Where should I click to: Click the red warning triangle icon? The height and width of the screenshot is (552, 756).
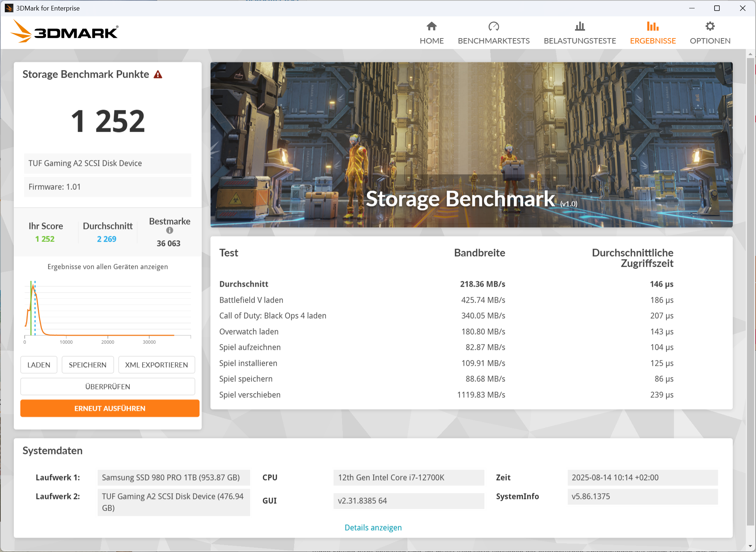click(x=158, y=75)
